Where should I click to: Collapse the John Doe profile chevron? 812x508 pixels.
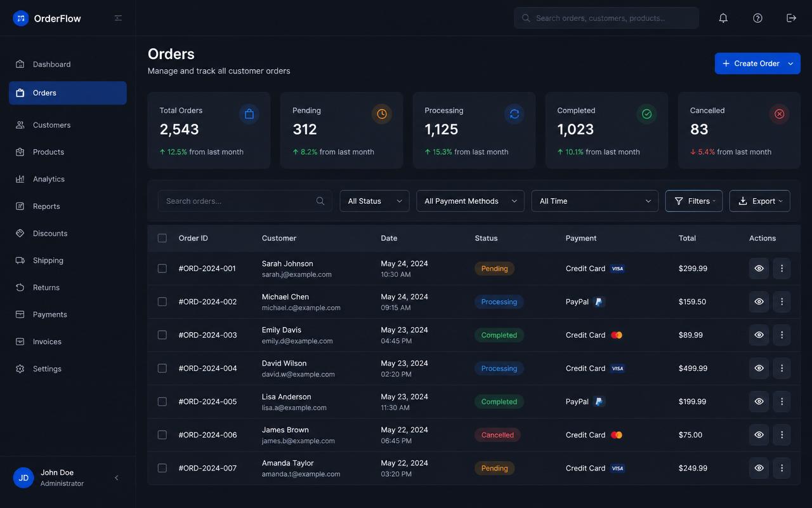pos(116,478)
